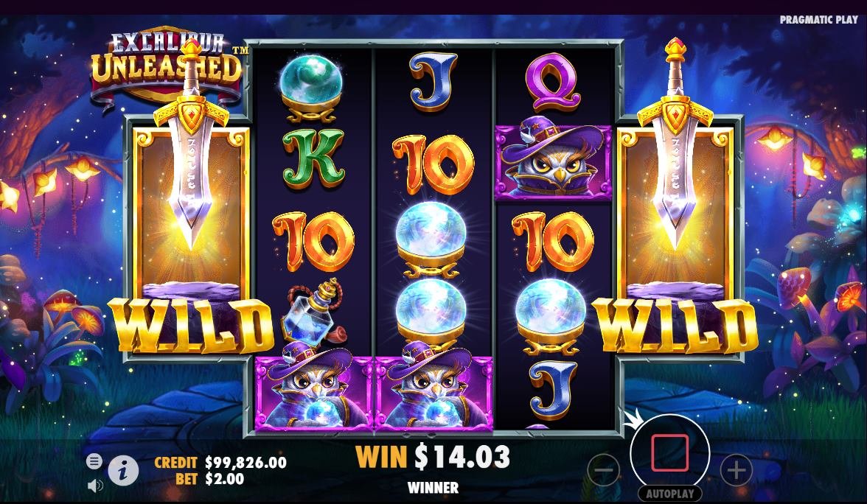
Task: Click the credit balance amount
Action: click(x=246, y=463)
